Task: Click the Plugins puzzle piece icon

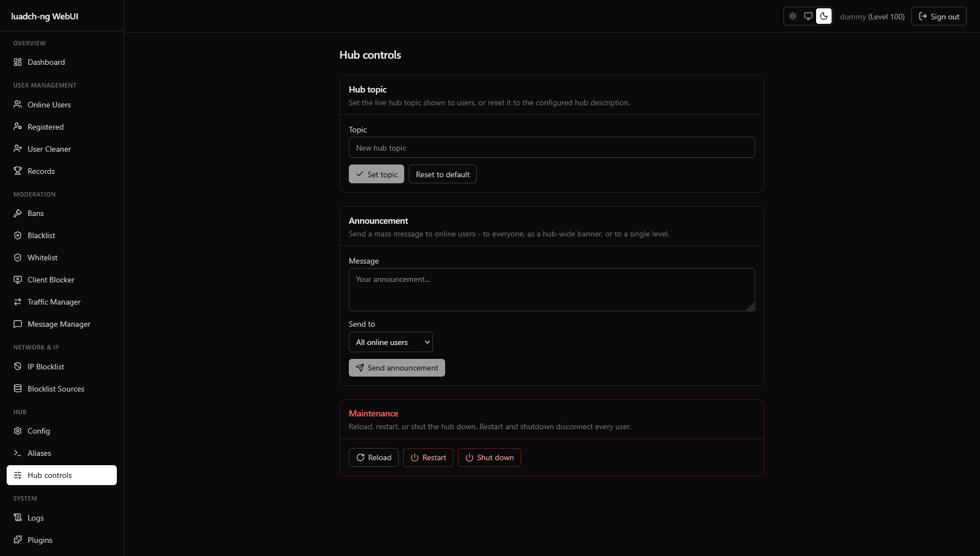Action: (18, 539)
